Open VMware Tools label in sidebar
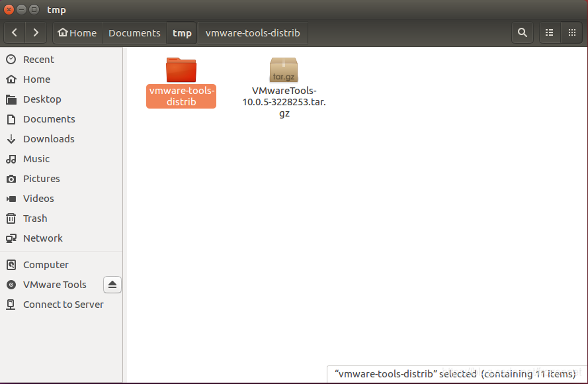 [55, 285]
